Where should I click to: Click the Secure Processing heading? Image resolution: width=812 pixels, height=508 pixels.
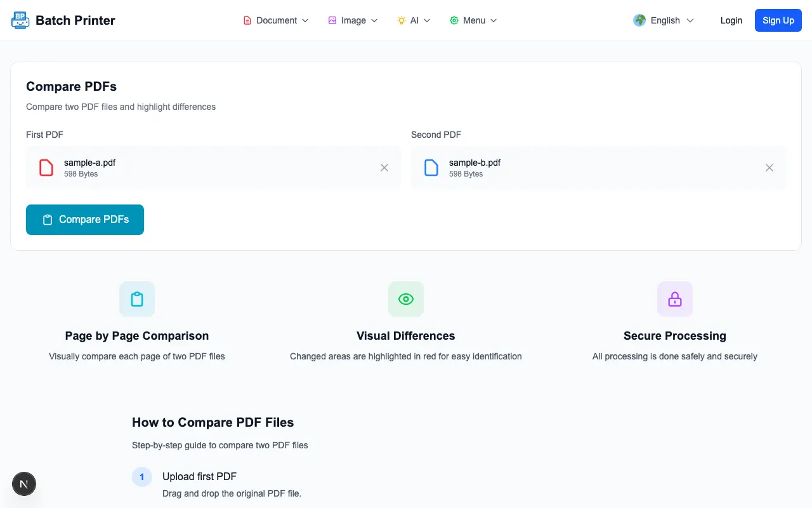[x=675, y=336]
